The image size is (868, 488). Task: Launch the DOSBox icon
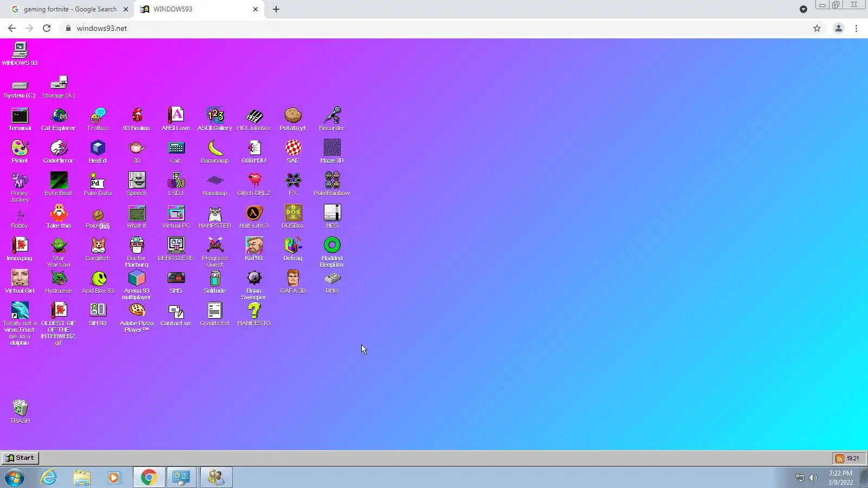click(x=293, y=217)
